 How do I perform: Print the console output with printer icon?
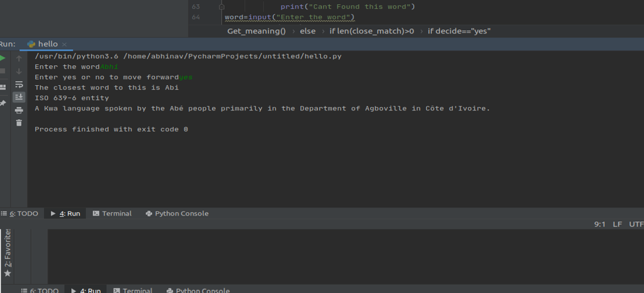click(19, 110)
